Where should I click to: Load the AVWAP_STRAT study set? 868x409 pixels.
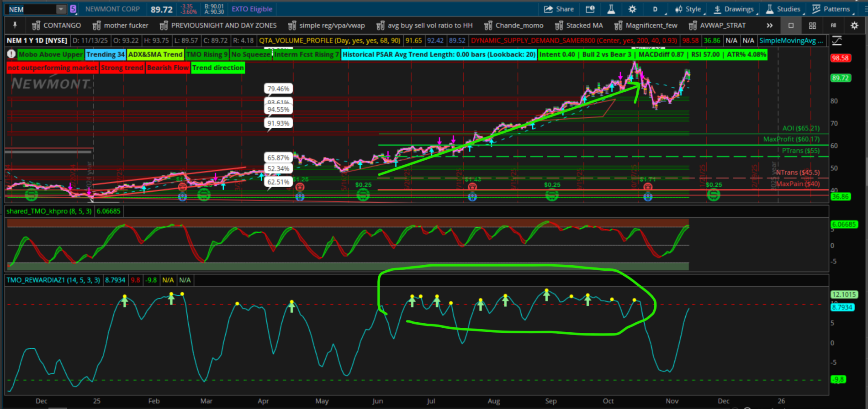pos(717,26)
